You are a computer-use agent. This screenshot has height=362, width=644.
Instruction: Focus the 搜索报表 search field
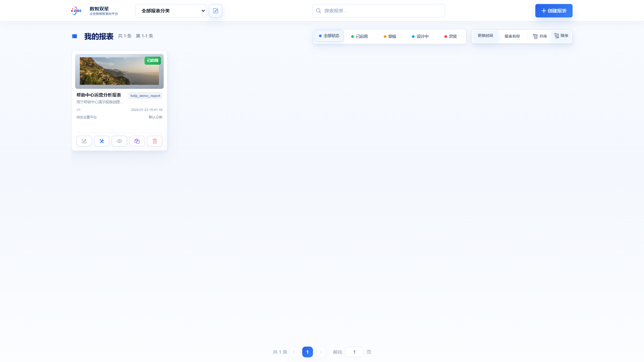click(378, 11)
